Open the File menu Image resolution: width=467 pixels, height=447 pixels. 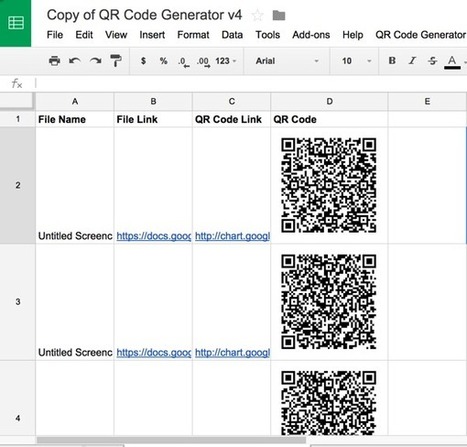pyautogui.click(x=55, y=35)
